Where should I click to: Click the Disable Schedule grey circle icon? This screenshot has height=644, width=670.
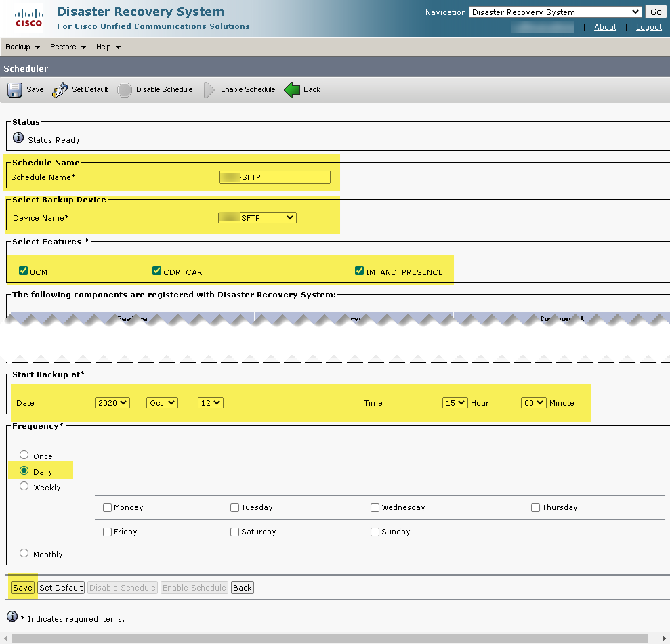click(x=125, y=90)
